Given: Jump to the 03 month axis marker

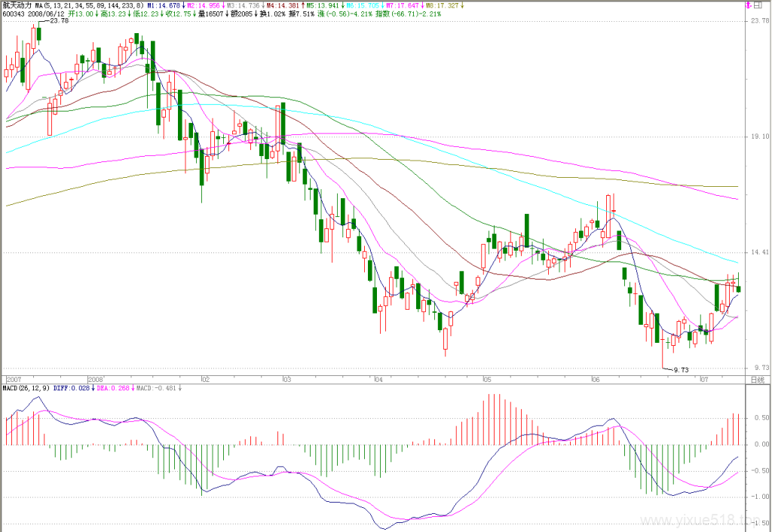Looking at the screenshot, I should (x=287, y=380).
